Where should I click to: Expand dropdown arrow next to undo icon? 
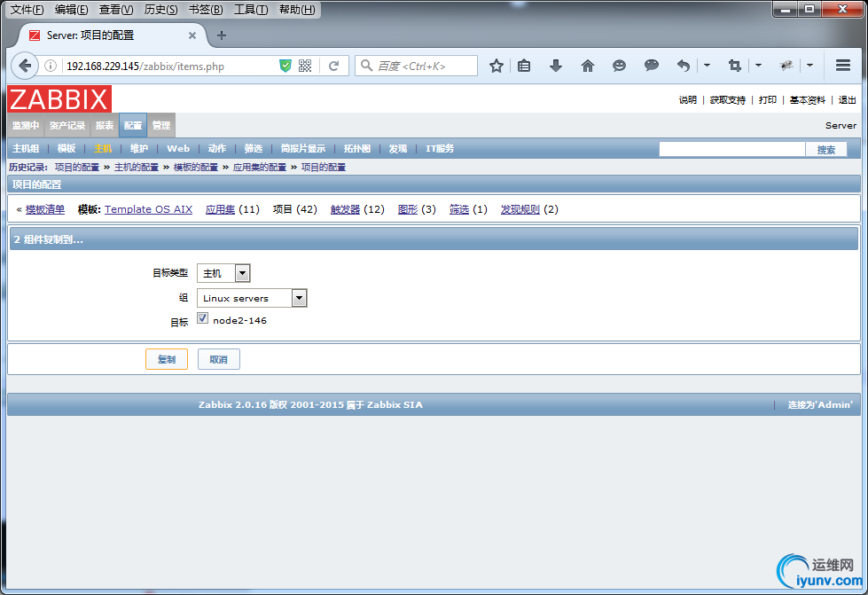point(707,66)
